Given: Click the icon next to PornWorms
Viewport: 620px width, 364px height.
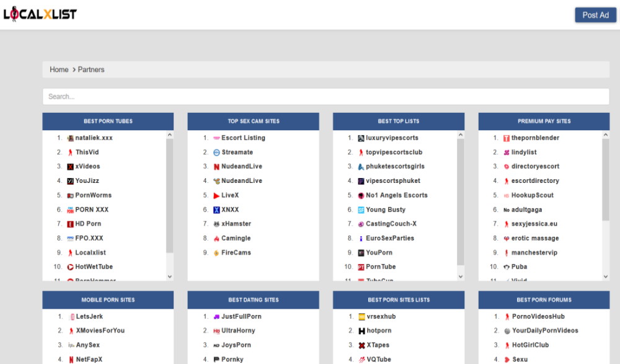Looking at the screenshot, I should pos(71,195).
